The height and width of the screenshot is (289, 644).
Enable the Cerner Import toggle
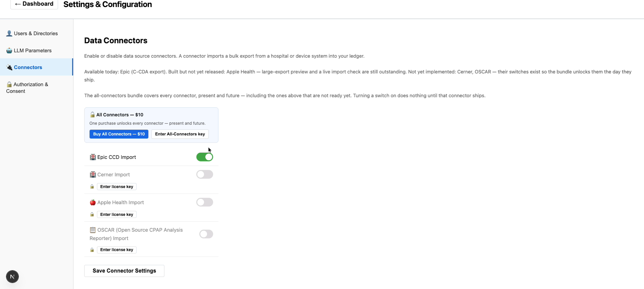coord(205,174)
